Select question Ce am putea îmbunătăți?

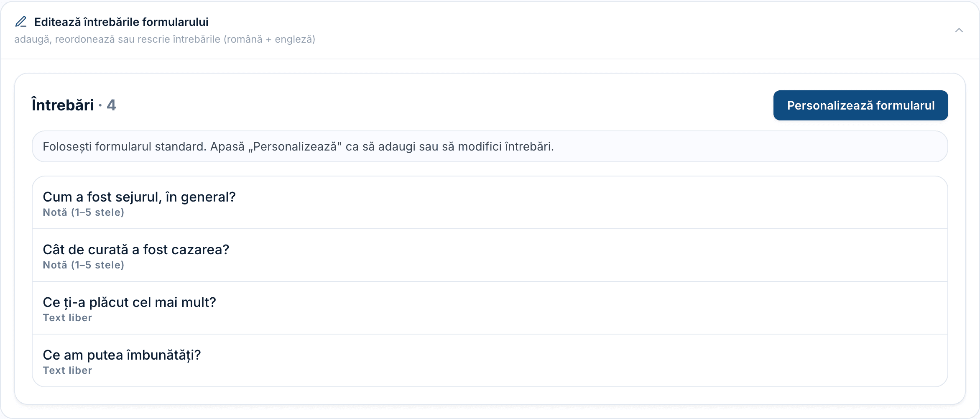click(x=490, y=360)
